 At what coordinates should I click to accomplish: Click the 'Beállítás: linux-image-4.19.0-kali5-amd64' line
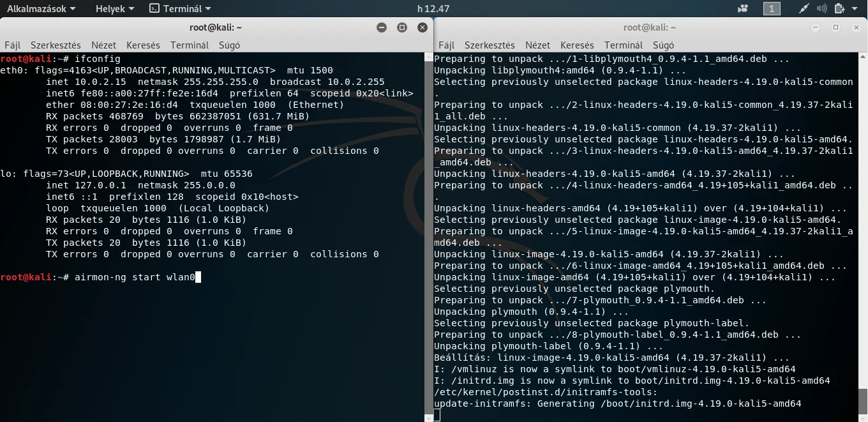pyautogui.click(x=611, y=358)
